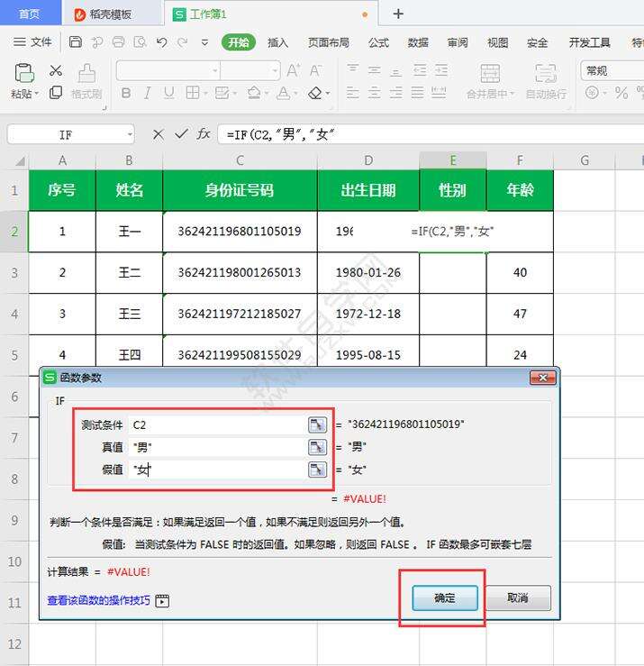Screen dimensions: 644x666
Task: Click the Format Painter icon
Action: tap(86, 74)
